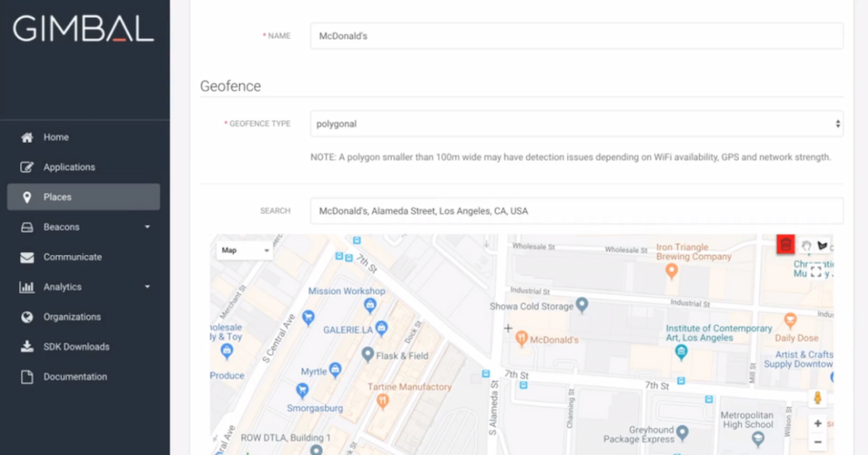Click the Beacons icon in the sidebar
Screen dimensions: 868x455
[x=27, y=227]
